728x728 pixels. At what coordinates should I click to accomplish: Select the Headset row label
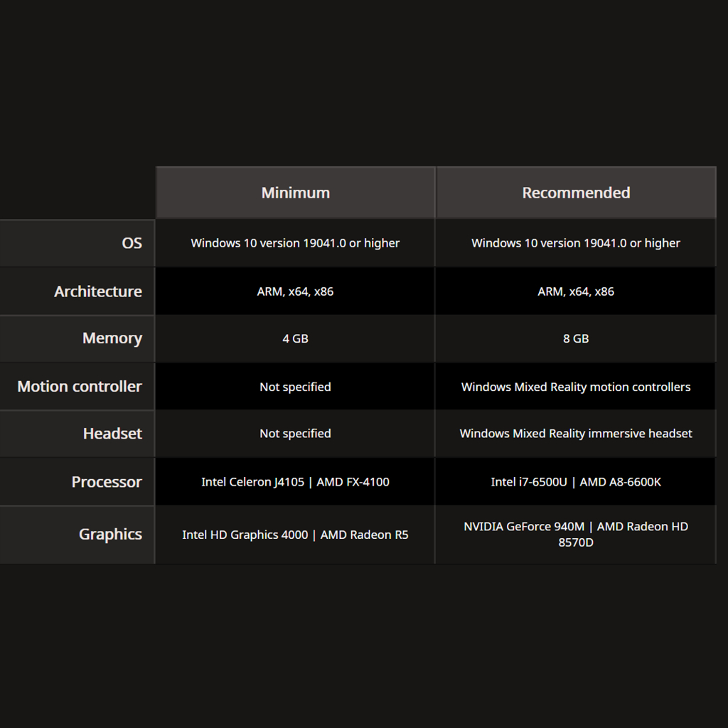112,434
